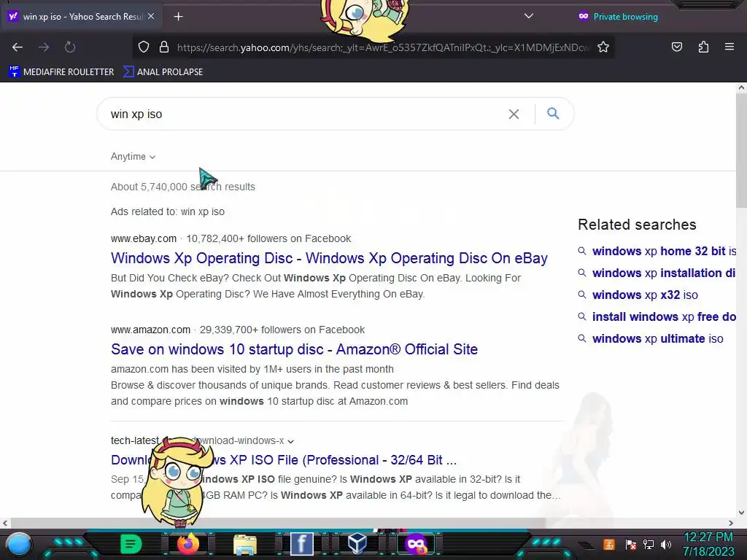Image resolution: width=747 pixels, height=560 pixels.
Task: Open Save on windows 10 startup disc link
Action: [294, 349]
